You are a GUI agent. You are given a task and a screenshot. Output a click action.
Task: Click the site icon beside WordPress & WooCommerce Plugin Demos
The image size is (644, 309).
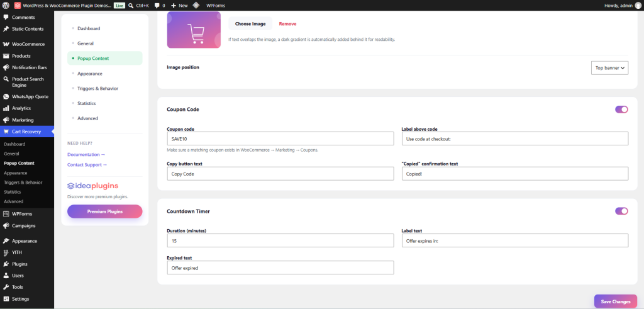tap(18, 5)
